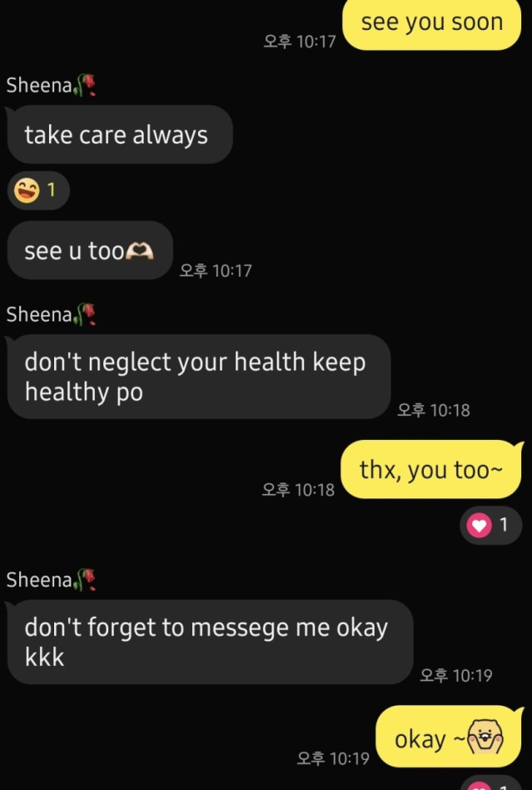
Task: Select the 'take care always' message bubble
Action: (120, 134)
